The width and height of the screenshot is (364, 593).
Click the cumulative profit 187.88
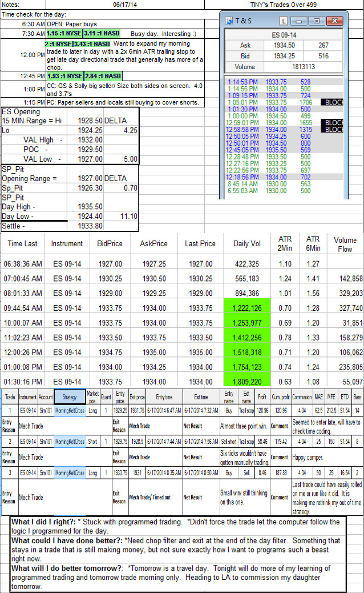(281, 472)
